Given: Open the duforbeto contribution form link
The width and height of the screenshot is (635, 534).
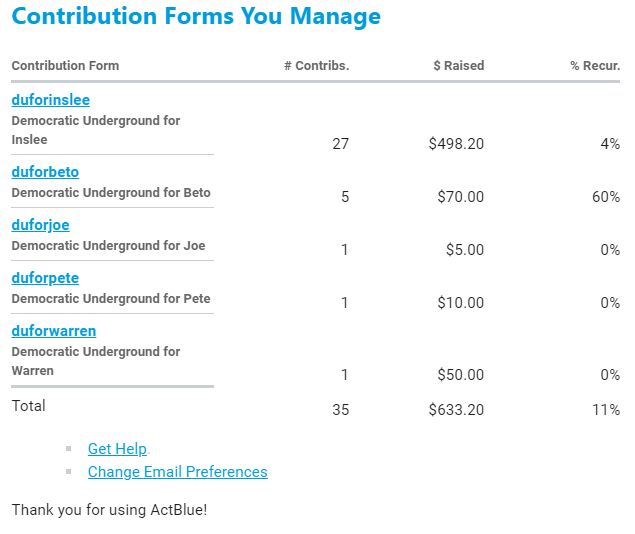Looking at the screenshot, I should coord(45,172).
